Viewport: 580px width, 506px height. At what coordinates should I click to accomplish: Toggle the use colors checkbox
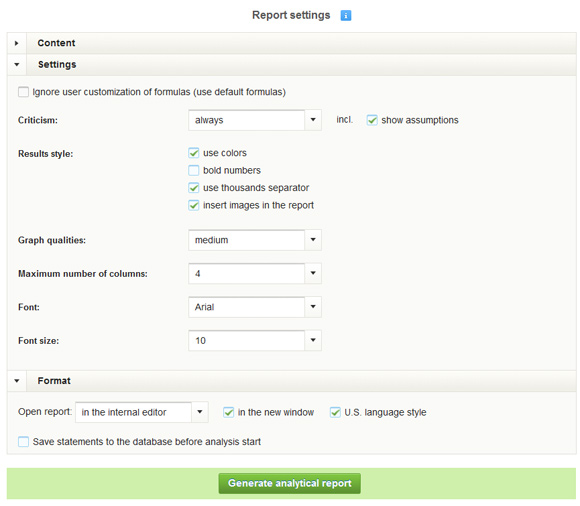pos(193,153)
